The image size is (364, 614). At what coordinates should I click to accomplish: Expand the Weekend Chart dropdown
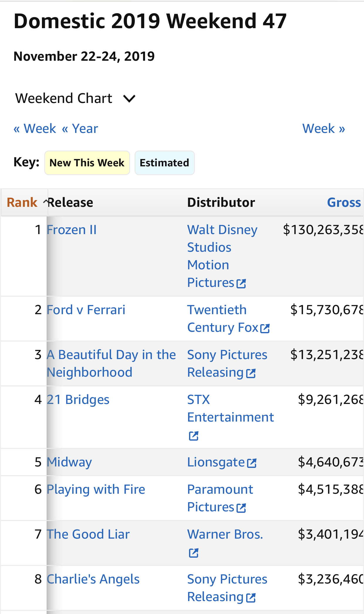129,99
